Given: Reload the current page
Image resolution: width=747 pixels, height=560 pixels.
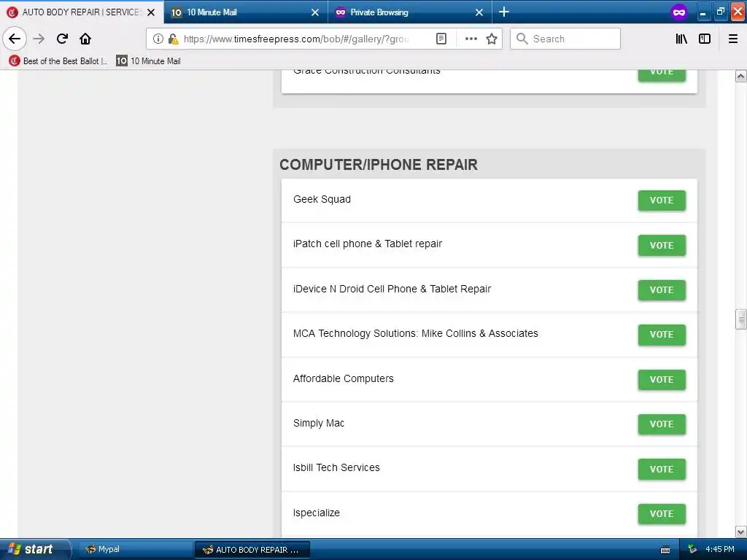Looking at the screenshot, I should pos(63,39).
